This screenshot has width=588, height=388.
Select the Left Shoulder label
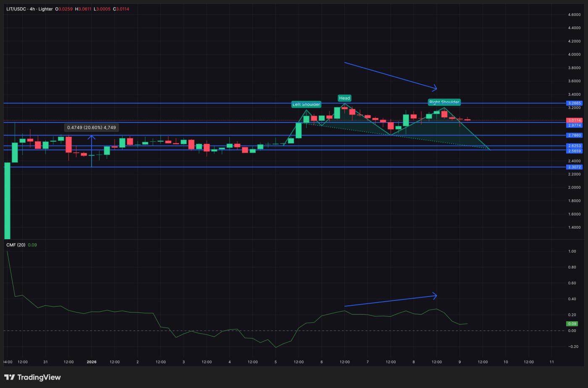click(x=306, y=104)
